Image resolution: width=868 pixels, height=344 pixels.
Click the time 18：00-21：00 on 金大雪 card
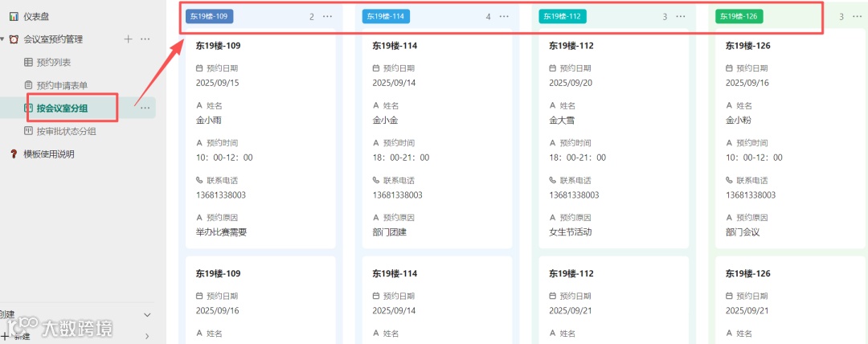pyautogui.click(x=577, y=158)
